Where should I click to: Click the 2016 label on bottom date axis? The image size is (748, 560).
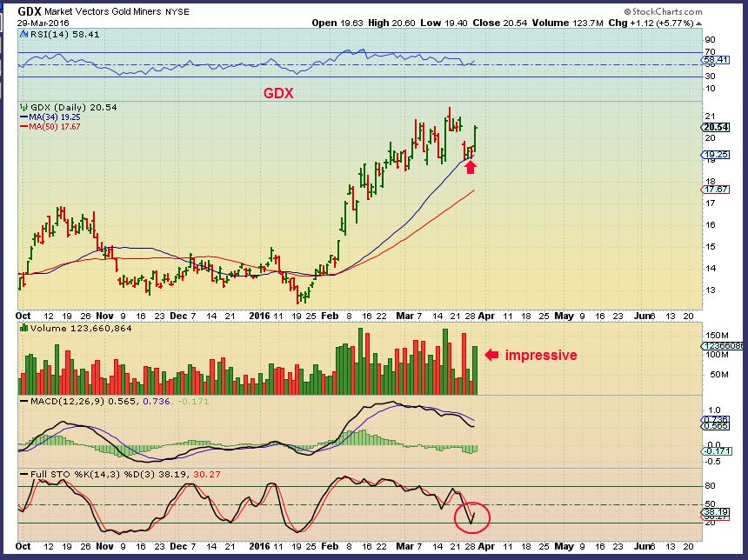pyautogui.click(x=260, y=546)
